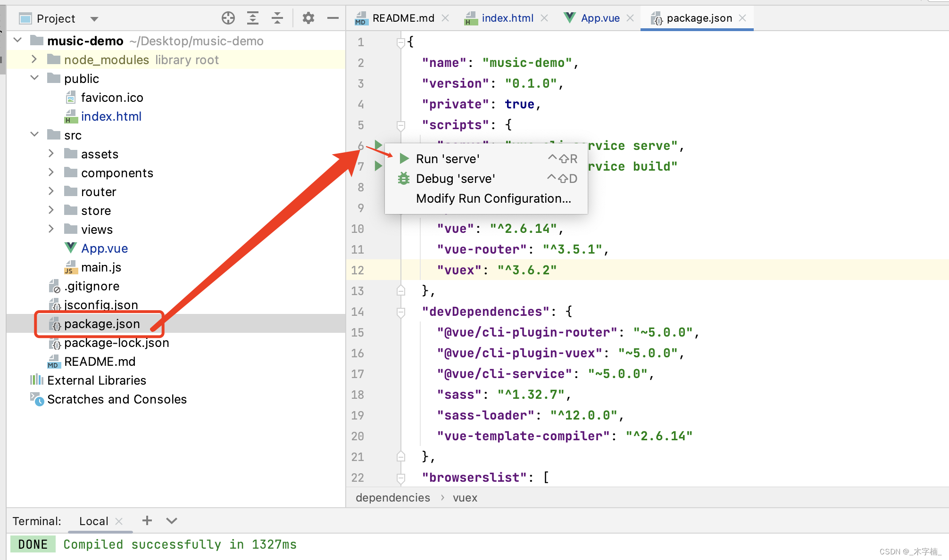Click the Expand All icon in Project toolbar

pos(253,18)
